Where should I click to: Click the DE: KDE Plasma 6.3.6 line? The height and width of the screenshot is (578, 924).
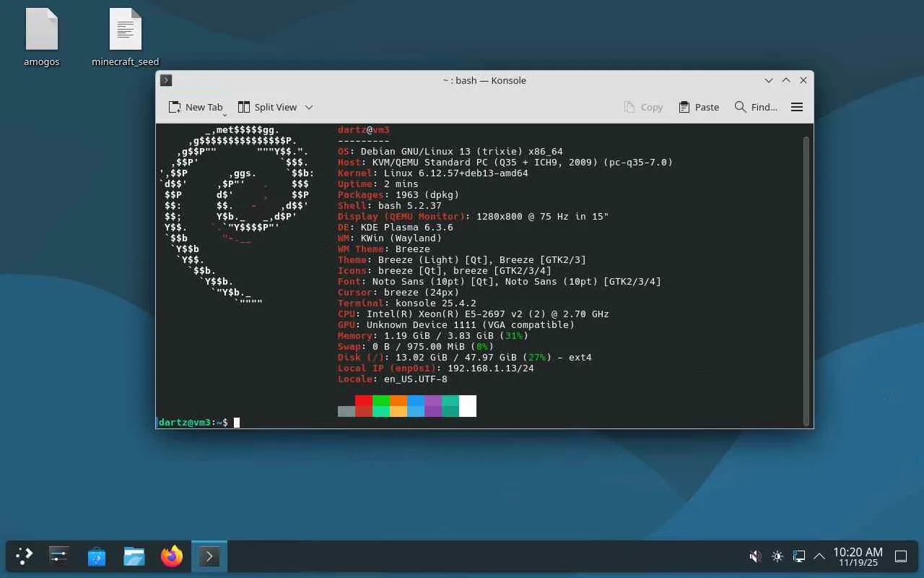(x=396, y=228)
